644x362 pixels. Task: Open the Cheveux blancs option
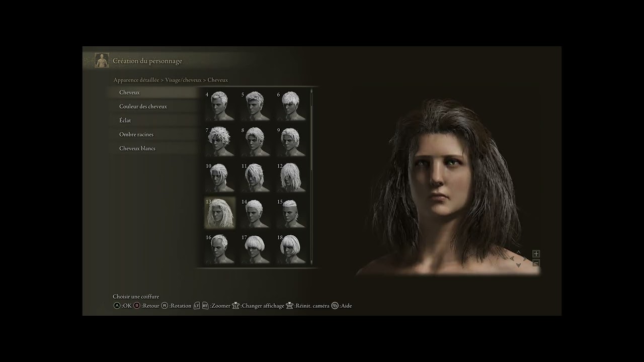(x=154, y=149)
